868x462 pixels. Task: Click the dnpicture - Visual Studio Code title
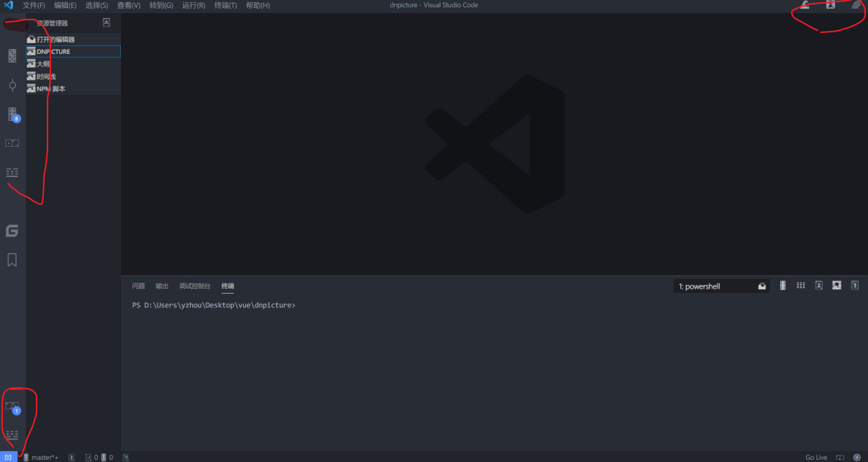[433, 5]
